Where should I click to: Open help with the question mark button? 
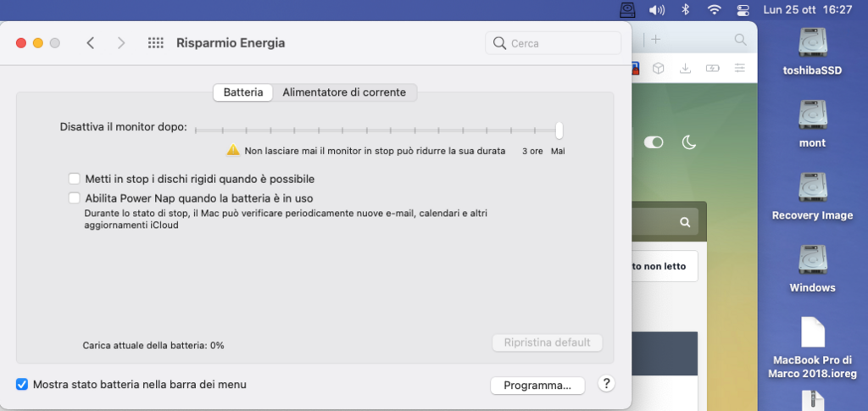(606, 383)
